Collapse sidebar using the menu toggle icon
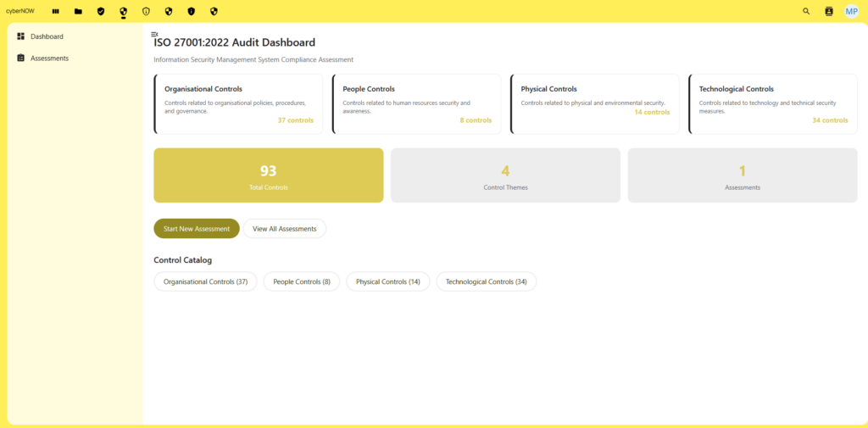The image size is (868, 428). (x=154, y=34)
